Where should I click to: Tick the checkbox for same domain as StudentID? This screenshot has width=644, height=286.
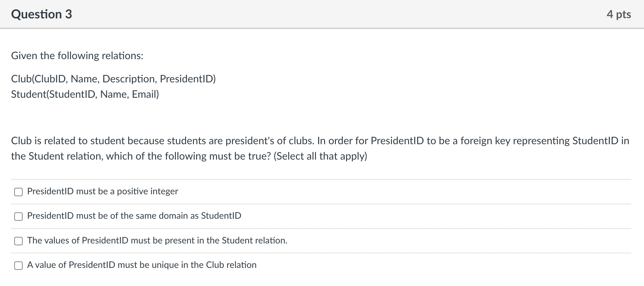tap(18, 216)
